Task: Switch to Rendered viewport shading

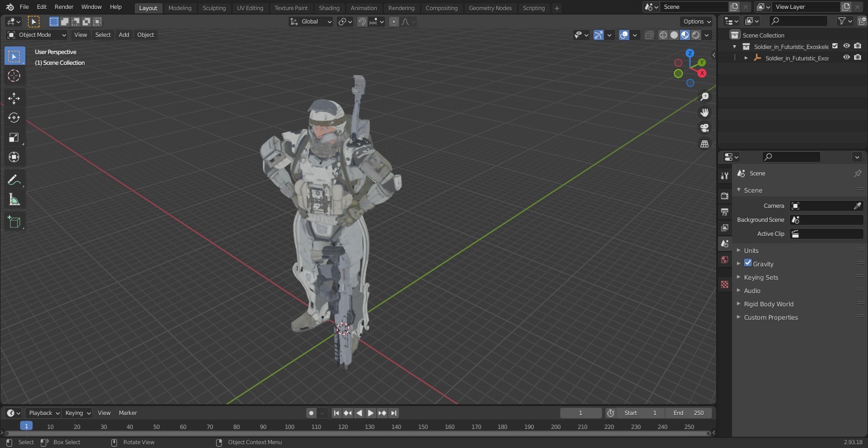Action: [x=696, y=35]
